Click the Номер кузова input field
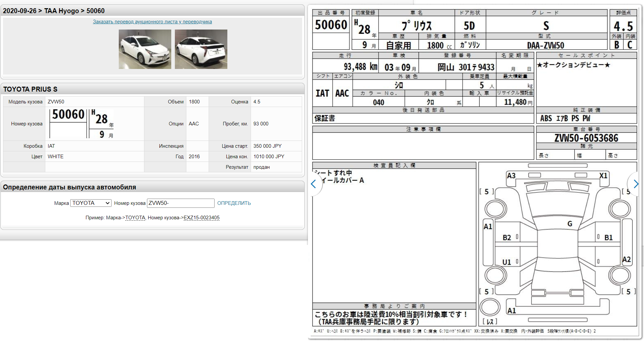 pos(181,203)
